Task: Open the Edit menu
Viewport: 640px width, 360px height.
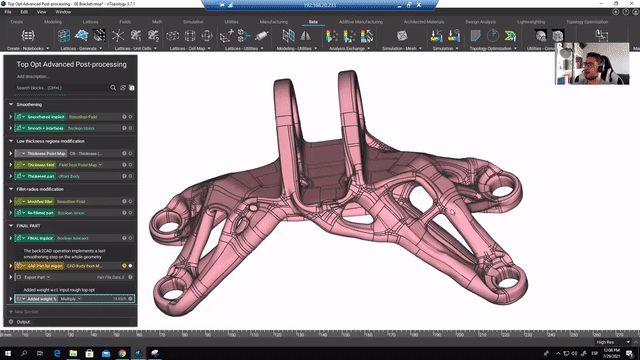Action: pyautogui.click(x=24, y=12)
